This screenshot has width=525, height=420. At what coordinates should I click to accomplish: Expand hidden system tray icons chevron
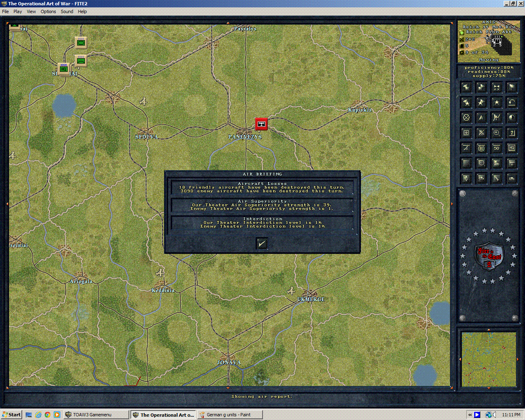(x=470, y=415)
